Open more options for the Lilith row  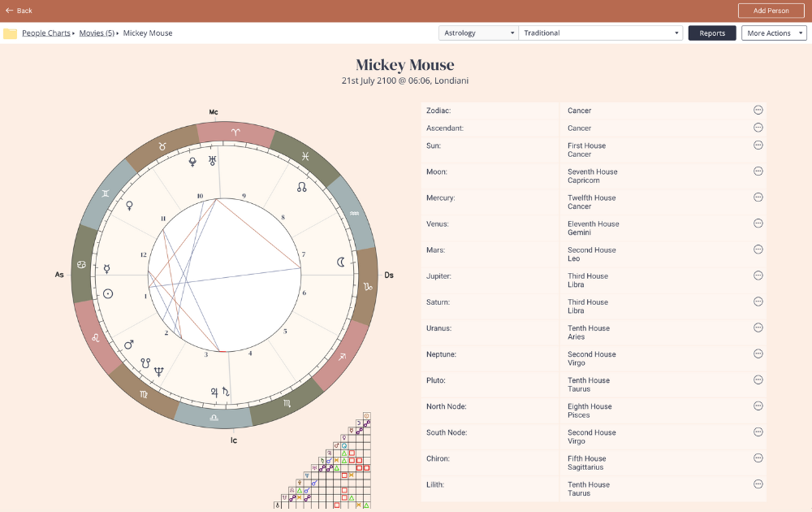(x=758, y=484)
